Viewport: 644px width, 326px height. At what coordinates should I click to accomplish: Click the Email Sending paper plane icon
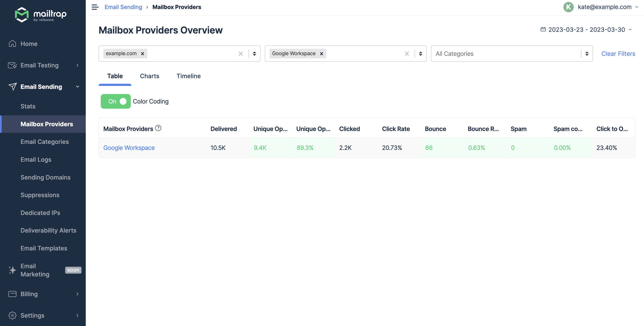[x=13, y=87]
